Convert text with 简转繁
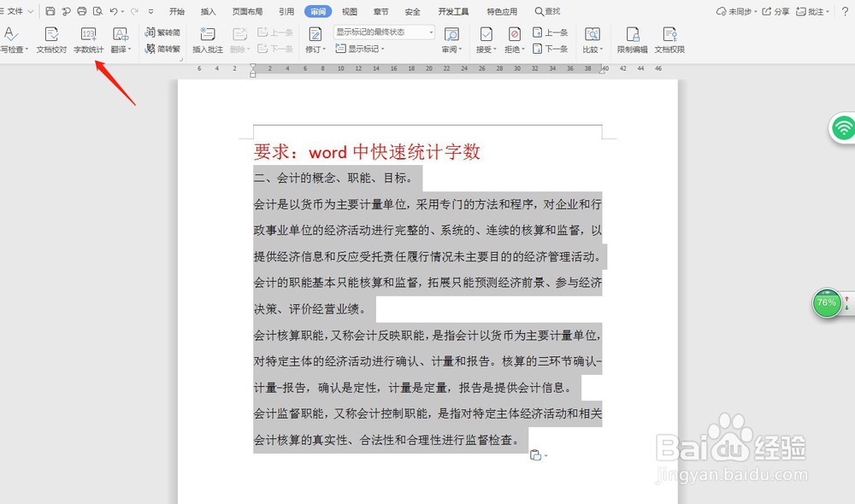Image resolution: width=855 pixels, height=504 pixels. (162, 49)
